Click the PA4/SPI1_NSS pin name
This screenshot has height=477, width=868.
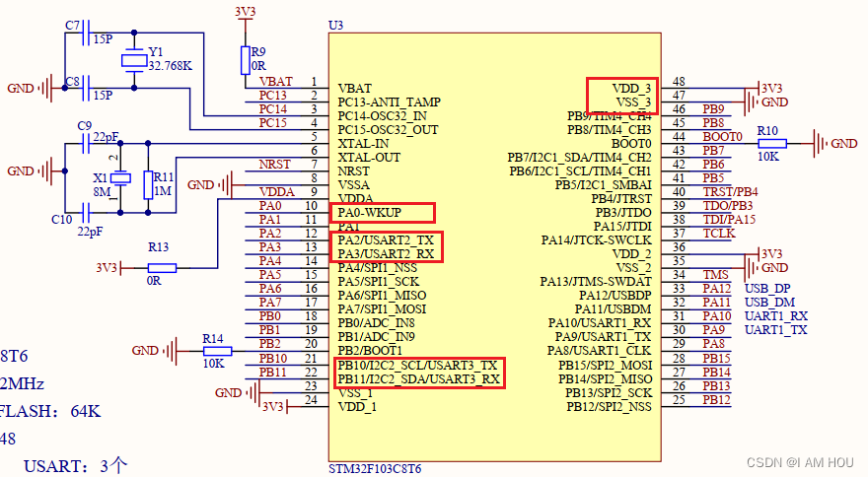pyautogui.click(x=378, y=268)
